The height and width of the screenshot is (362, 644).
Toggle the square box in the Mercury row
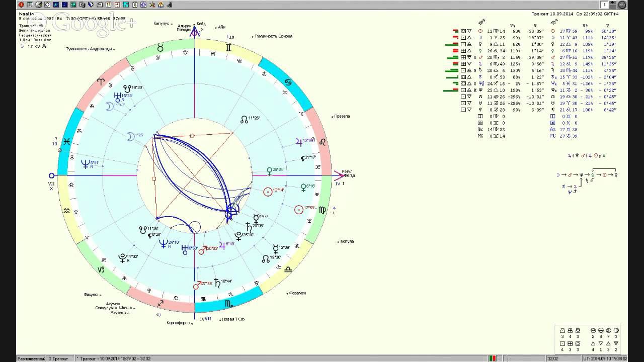click(x=463, y=44)
